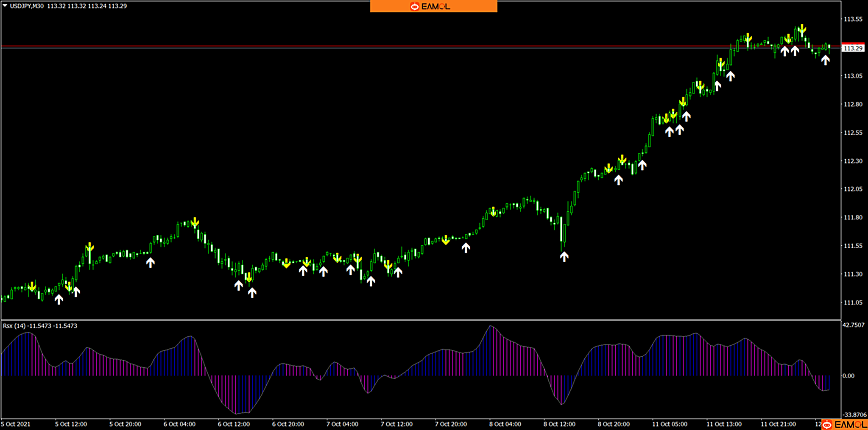Click price axis label 113.55
This screenshot has width=868, height=430.
(x=853, y=19)
